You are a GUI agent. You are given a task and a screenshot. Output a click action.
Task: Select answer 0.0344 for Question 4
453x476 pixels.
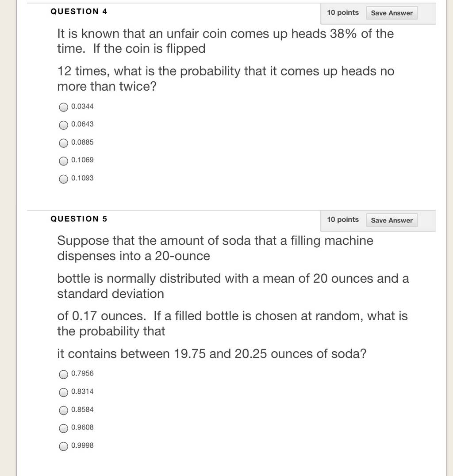[63, 107]
